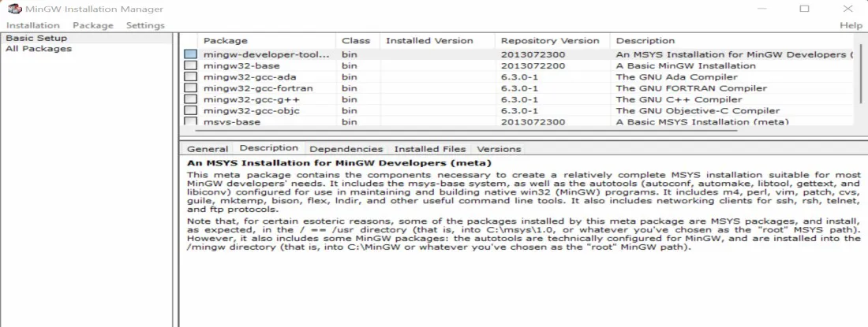Open the Installed Files tab
This screenshot has width=868, height=327.
coord(430,149)
